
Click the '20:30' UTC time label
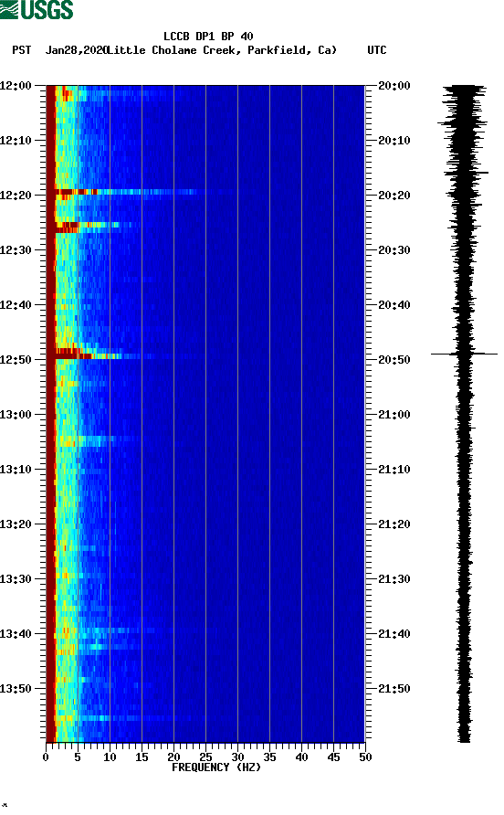394,250
